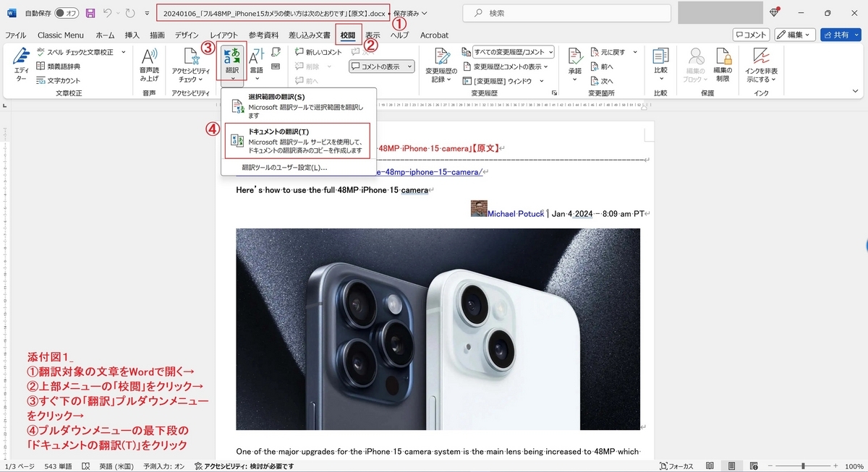868x472 pixels.
Task: Go to 次へ next change
Action: 601,81
